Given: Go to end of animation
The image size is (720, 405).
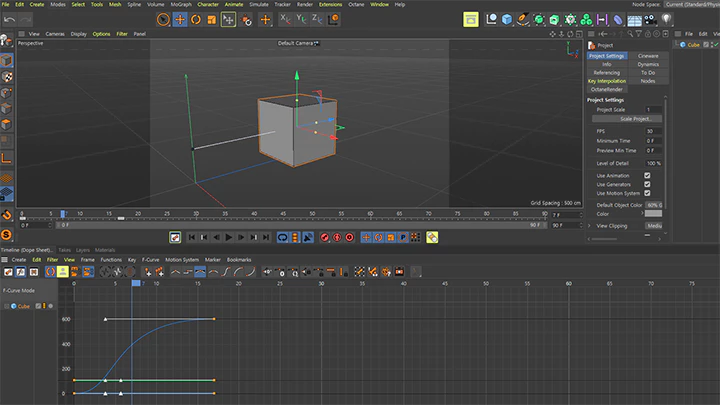Looking at the screenshot, I should [x=266, y=237].
